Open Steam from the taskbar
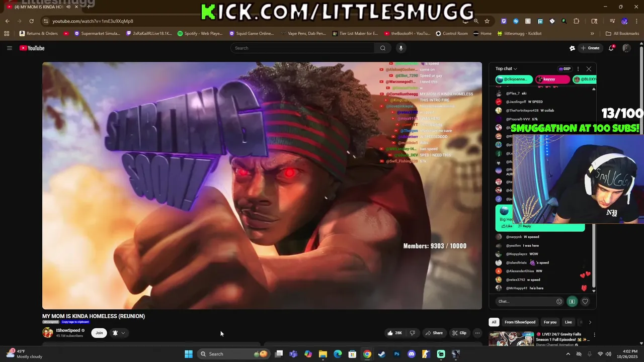Viewport: 644px width, 362px height. coord(382,354)
